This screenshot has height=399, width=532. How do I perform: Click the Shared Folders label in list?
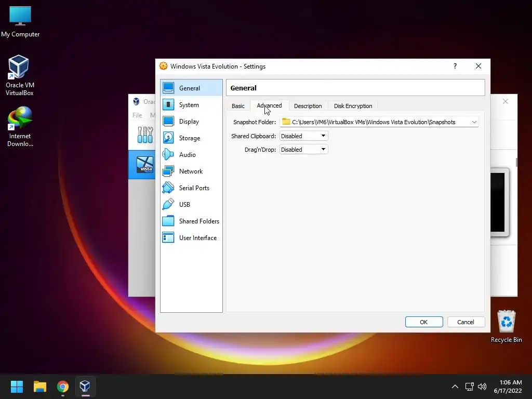click(x=199, y=221)
